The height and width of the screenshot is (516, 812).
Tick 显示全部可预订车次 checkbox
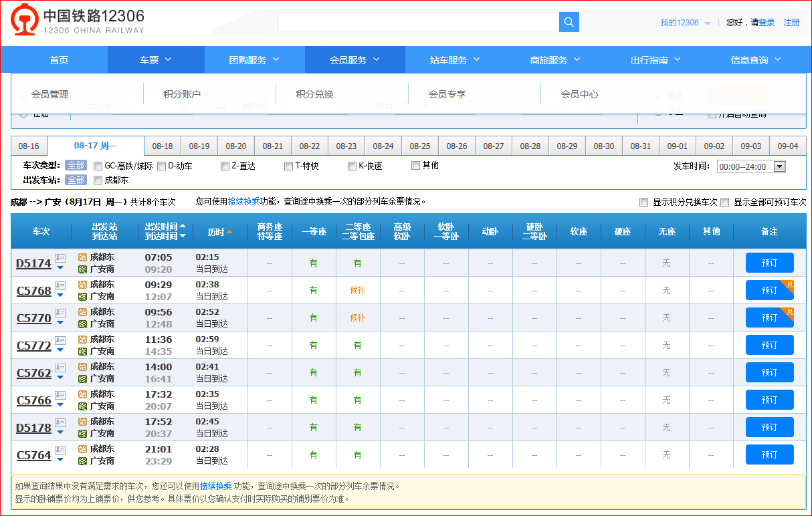coord(725,202)
